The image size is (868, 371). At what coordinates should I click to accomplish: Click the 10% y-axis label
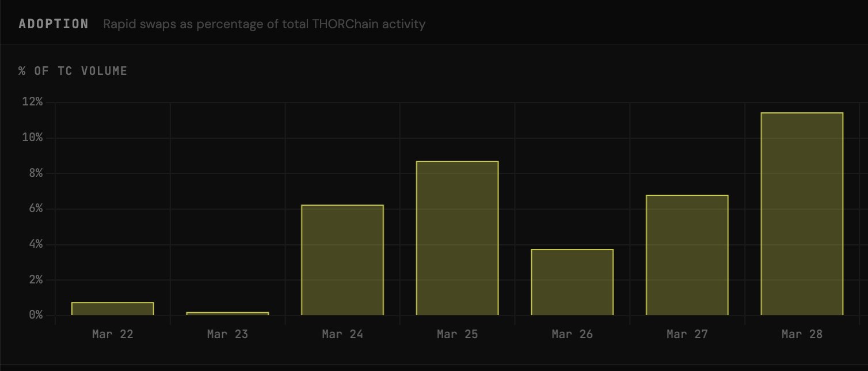tap(32, 138)
